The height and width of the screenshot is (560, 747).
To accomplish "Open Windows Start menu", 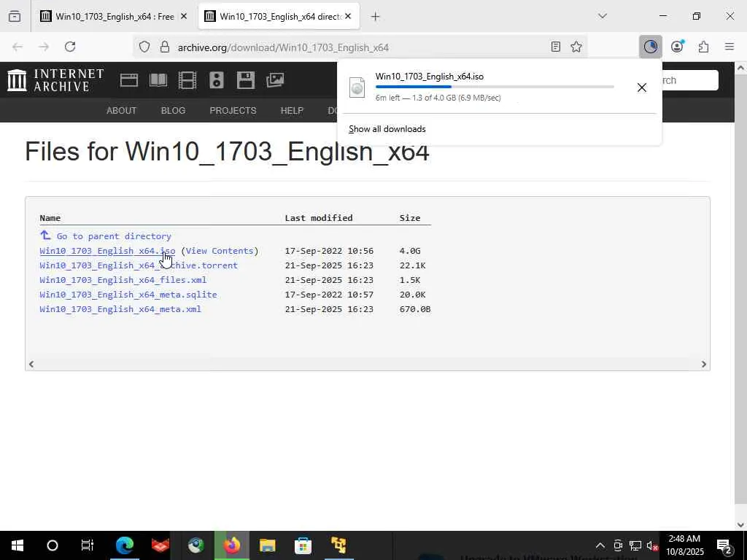I will (x=18, y=545).
